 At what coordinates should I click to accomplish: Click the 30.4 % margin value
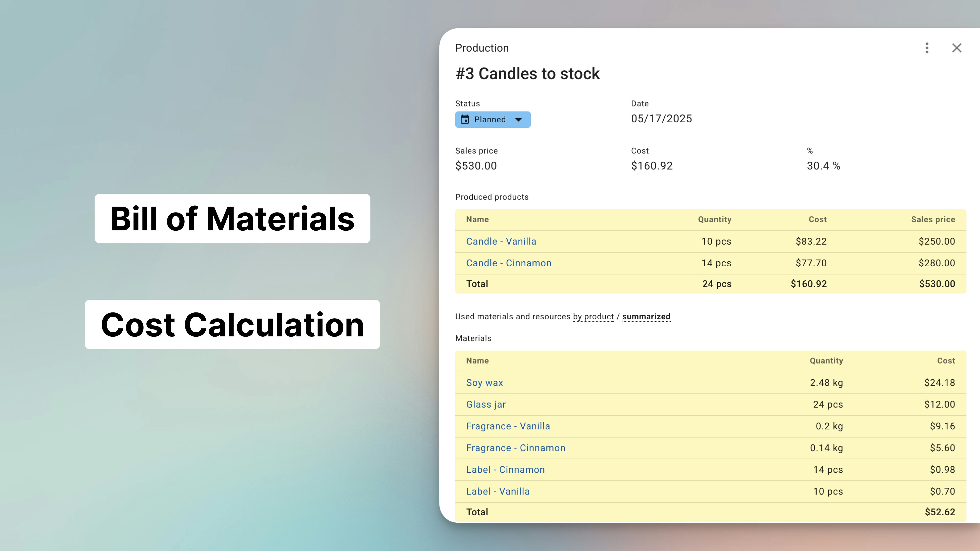823,166
